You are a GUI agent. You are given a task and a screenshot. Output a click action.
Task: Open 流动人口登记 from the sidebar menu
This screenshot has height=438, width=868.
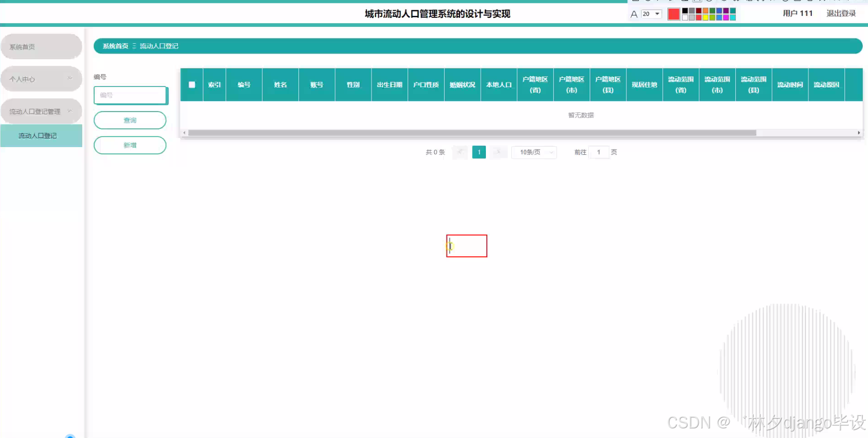tap(41, 136)
